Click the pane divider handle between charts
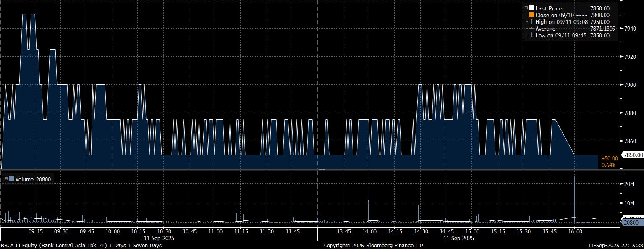Viewport: 644px width, 249px height. click(x=322, y=170)
